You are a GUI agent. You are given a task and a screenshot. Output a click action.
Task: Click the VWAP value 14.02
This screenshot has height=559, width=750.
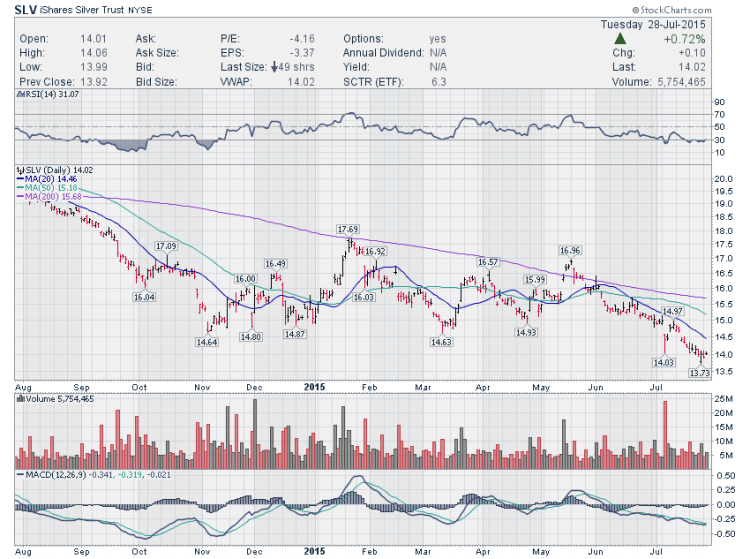(x=301, y=82)
